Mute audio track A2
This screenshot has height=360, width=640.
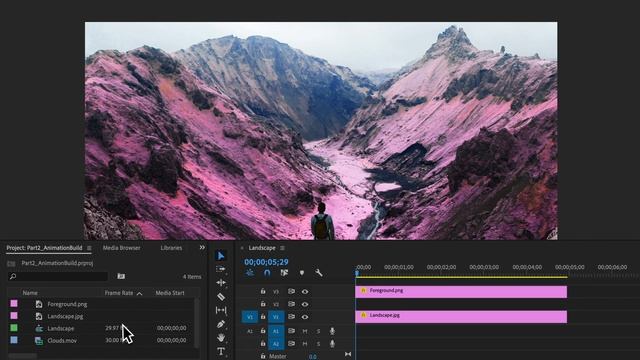click(305, 344)
